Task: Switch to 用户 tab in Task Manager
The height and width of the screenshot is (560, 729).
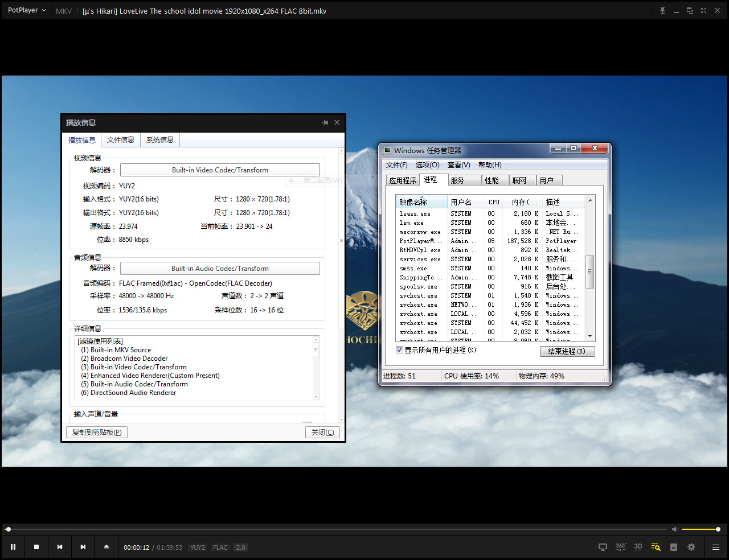Action: pyautogui.click(x=550, y=180)
